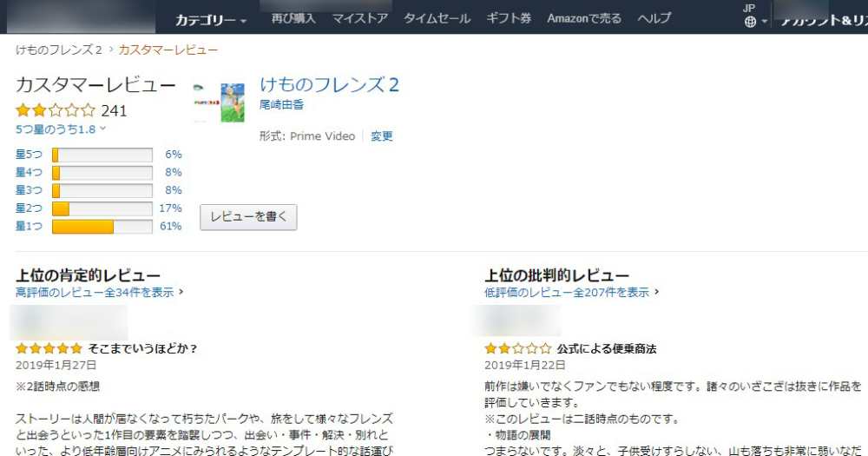Click けものフレンズ2 breadcrumb link
This screenshot has height=456, width=868.
59,50
